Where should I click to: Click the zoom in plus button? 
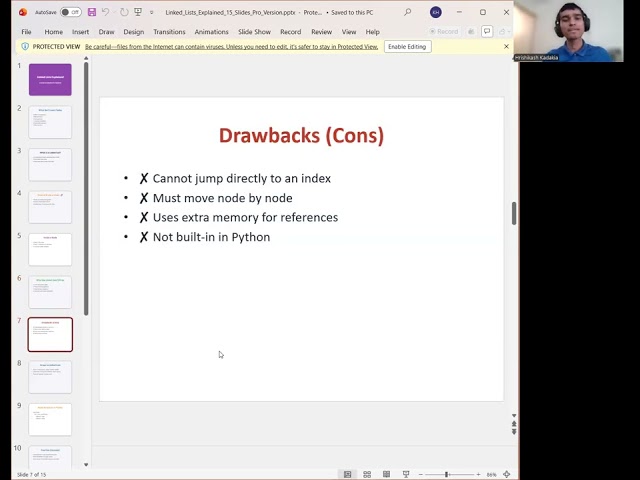(478, 474)
